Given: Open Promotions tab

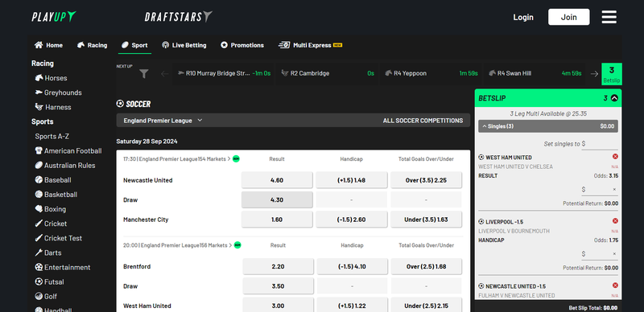Looking at the screenshot, I should tap(242, 45).
